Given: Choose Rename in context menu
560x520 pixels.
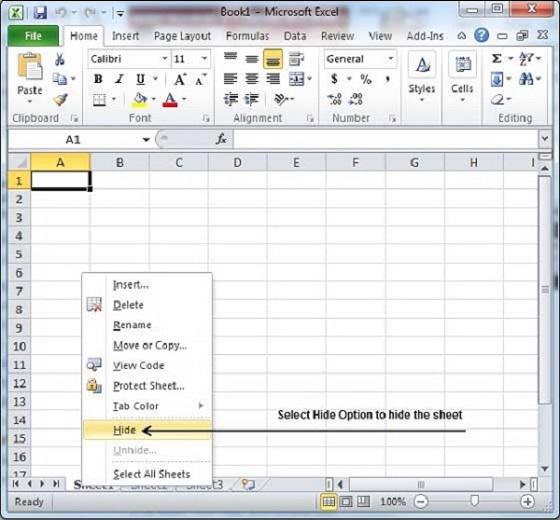Looking at the screenshot, I should 147,325.
